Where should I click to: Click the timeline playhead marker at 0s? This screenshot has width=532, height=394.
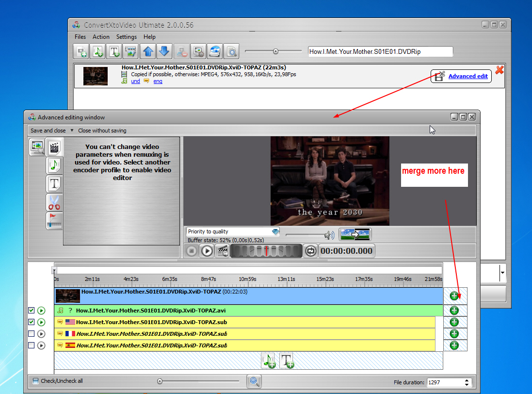pyautogui.click(x=54, y=270)
